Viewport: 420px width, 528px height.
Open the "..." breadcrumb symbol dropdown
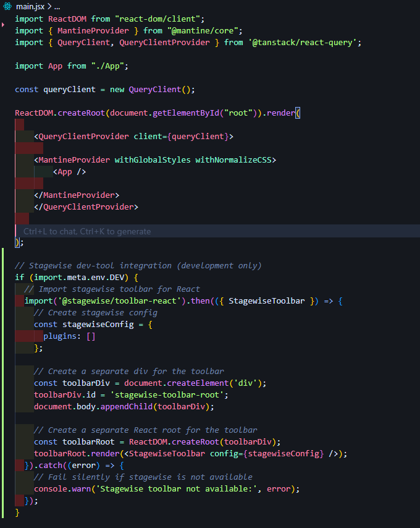click(x=57, y=6)
